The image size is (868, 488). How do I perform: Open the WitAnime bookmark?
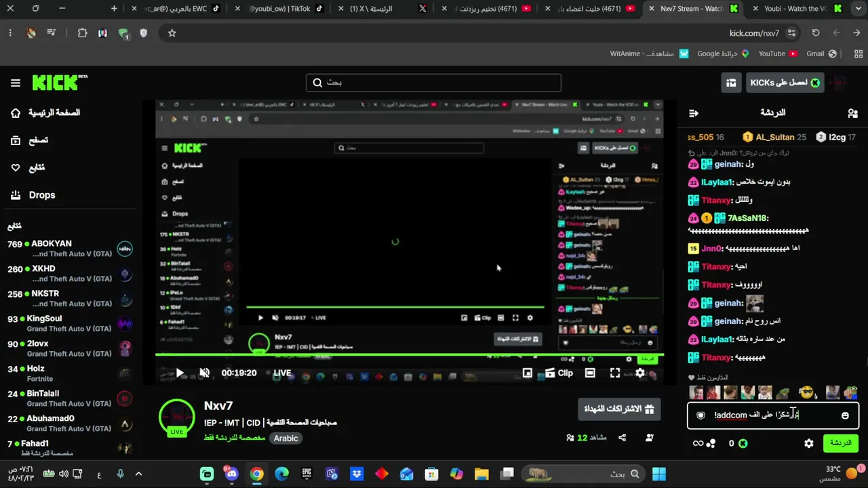tap(649, 54)
